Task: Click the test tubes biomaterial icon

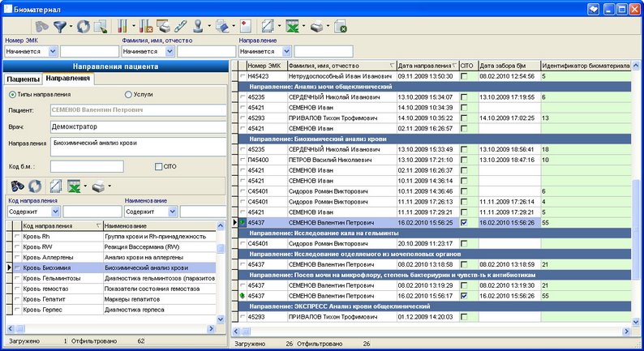Action: point(122,27)
